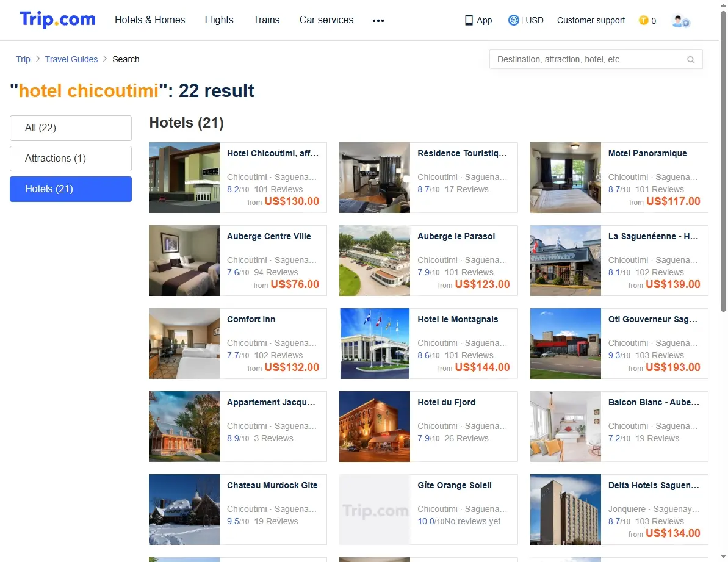The width and height of the screenshot is (728, 562).
Task: Click Auberge le Parasol title
Action: [456, 237]
